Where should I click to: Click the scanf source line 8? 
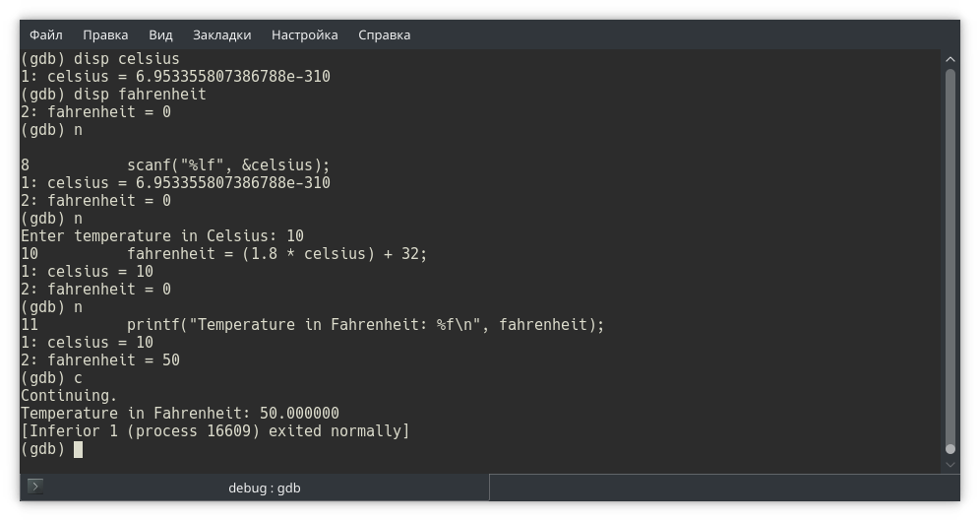(x=228, y=165)
